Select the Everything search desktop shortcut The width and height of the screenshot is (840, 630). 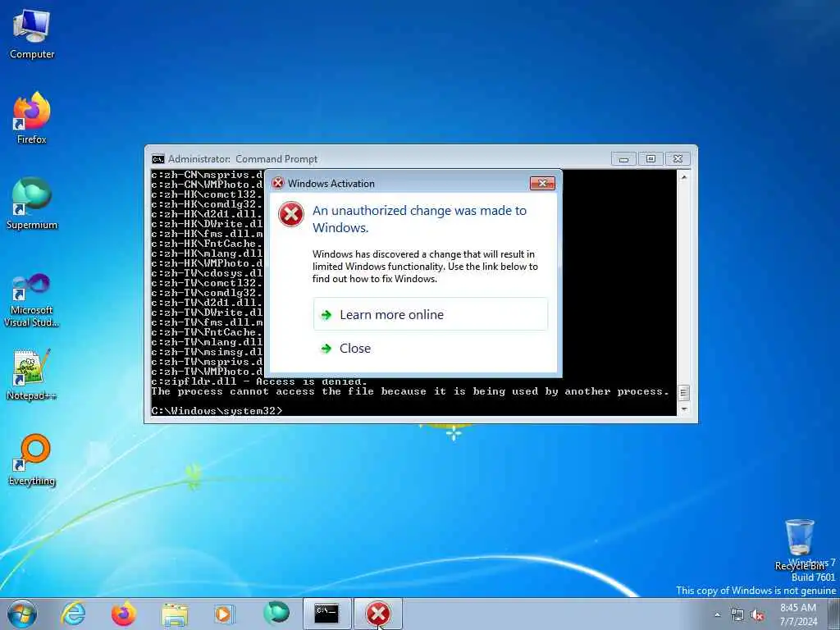click(32, 459)
